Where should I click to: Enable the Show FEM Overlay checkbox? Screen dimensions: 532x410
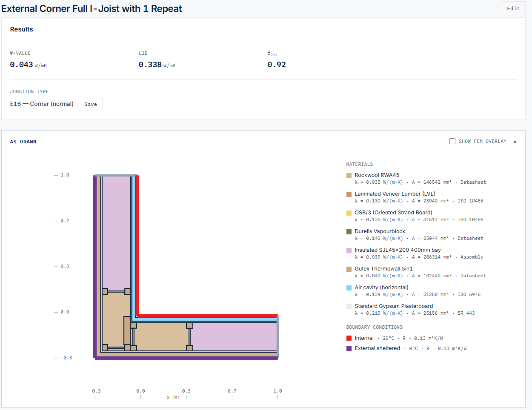(452, 141)
